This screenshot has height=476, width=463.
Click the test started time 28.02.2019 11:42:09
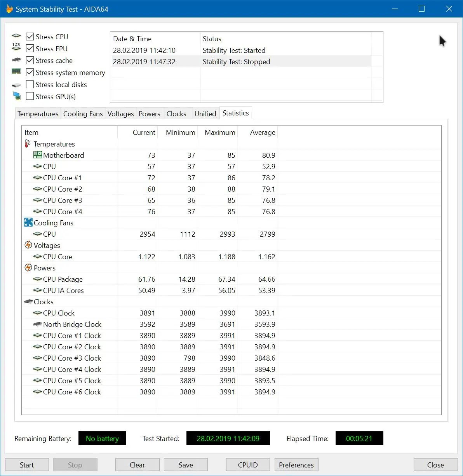(228, 438)
